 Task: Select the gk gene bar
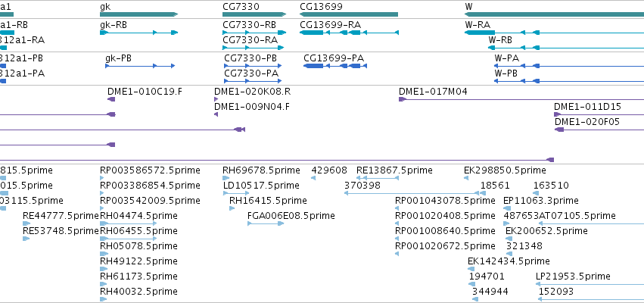[138, 14]
